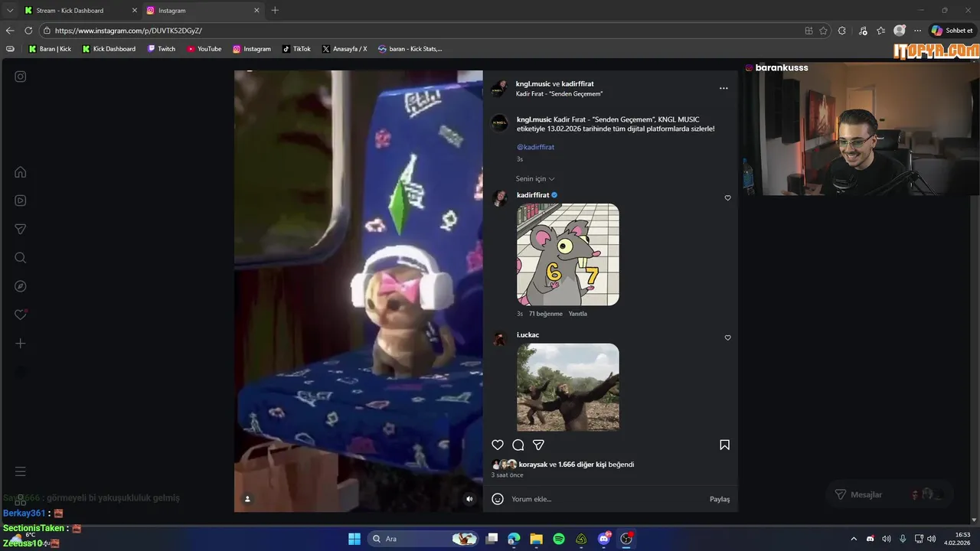This screenshot has height=551, width=980.
Task: Reload the page
Action: click(x=28, y=31)
